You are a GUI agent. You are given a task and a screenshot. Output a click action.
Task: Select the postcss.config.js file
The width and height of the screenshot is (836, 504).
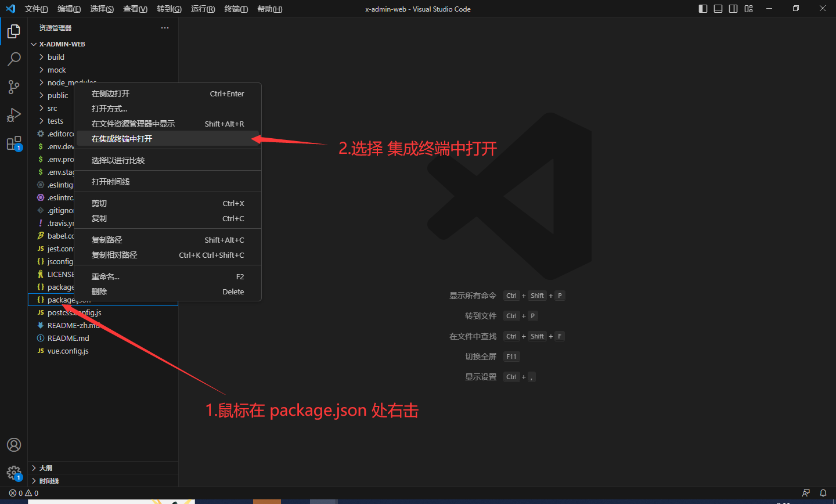tap(103, 312)
